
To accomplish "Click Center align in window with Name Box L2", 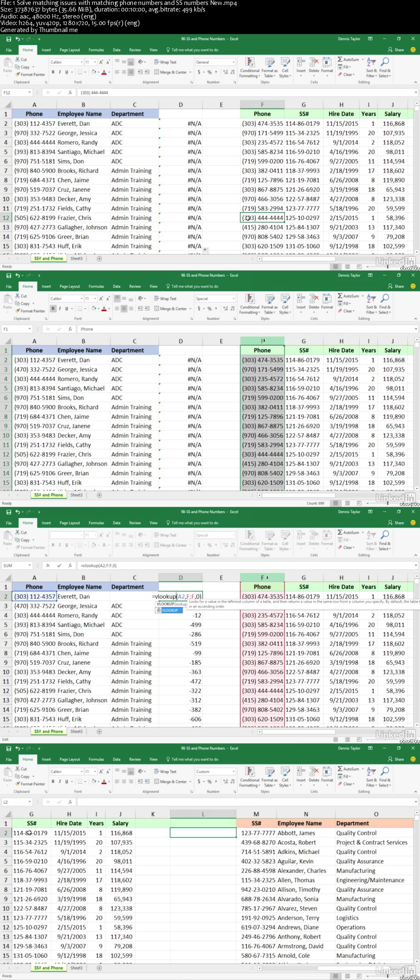I will 124,781.
